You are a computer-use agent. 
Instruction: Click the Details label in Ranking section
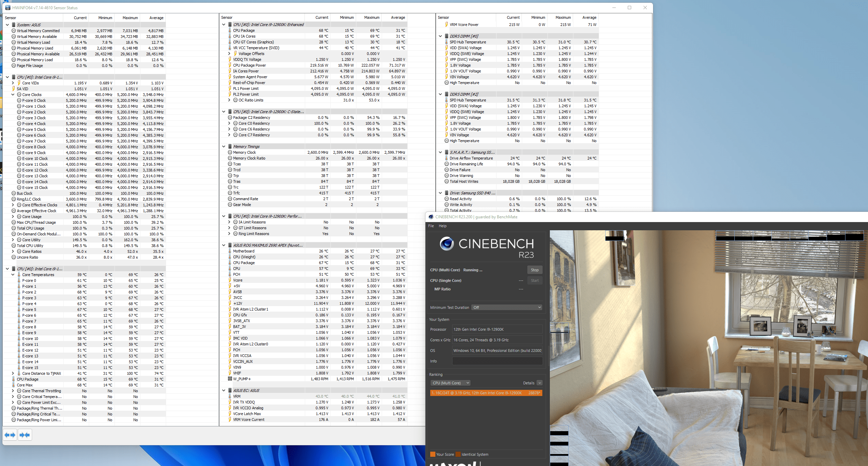click(x=528, y=383)
